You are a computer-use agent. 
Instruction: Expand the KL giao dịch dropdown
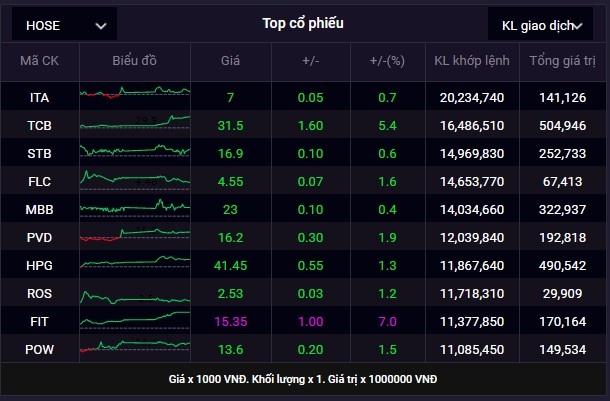tap(541, 25)
